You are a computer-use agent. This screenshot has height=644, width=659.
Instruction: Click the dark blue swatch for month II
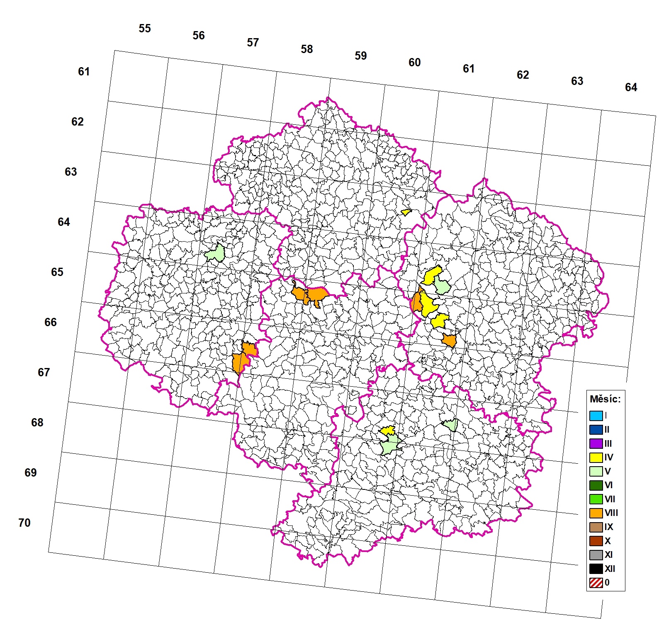pyautogui.click(x=596, y=429)
